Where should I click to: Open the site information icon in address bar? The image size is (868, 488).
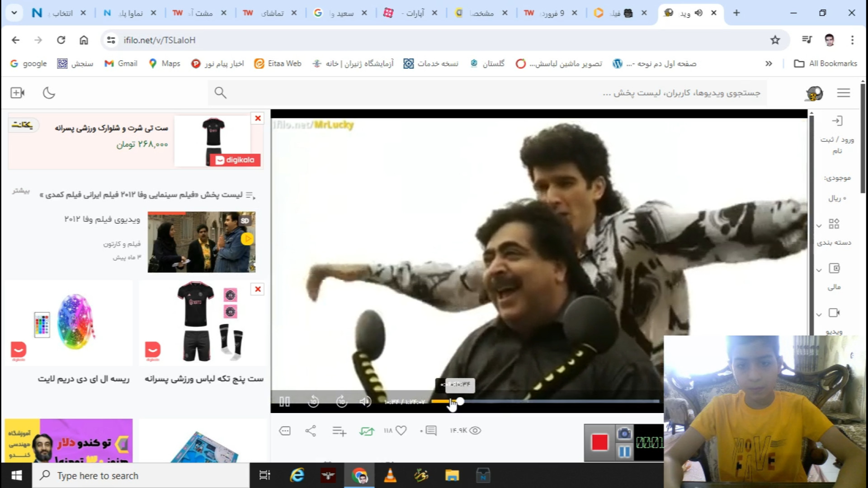pyautogui.click(x=111, y=40)
